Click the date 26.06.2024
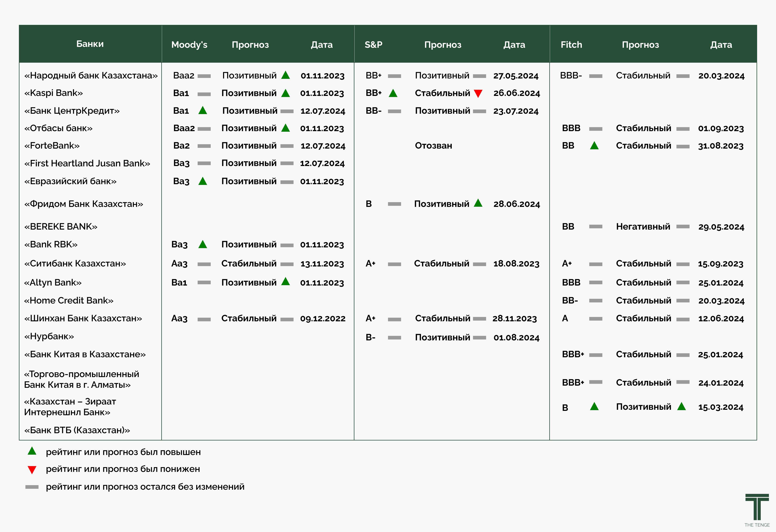The image size is (776, 532). click(x=517, y=93)
